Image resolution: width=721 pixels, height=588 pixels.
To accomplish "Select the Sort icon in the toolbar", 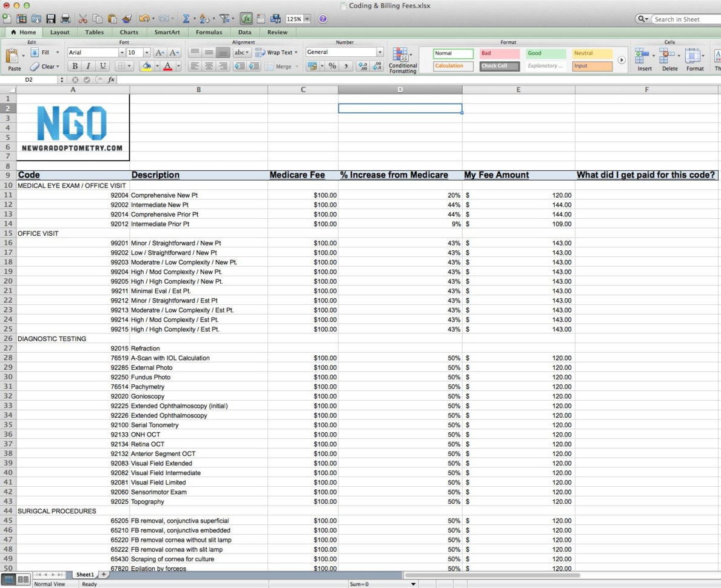I will 204,18.
